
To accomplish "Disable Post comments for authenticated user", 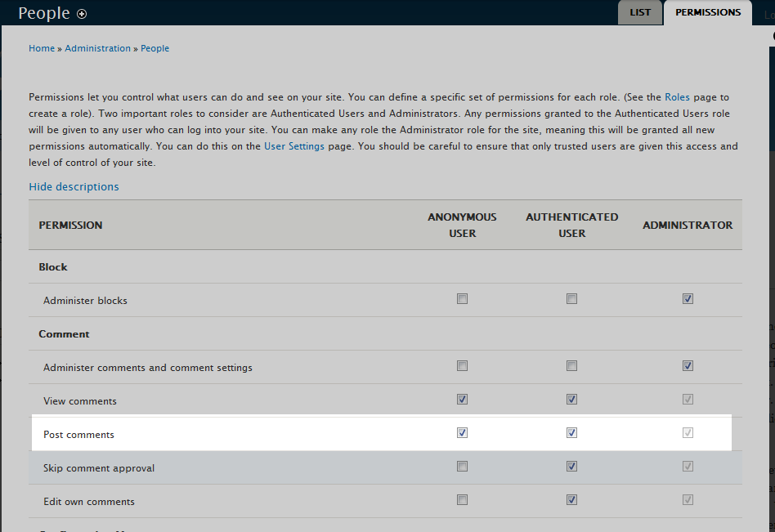I will click(x=571, y=433).
